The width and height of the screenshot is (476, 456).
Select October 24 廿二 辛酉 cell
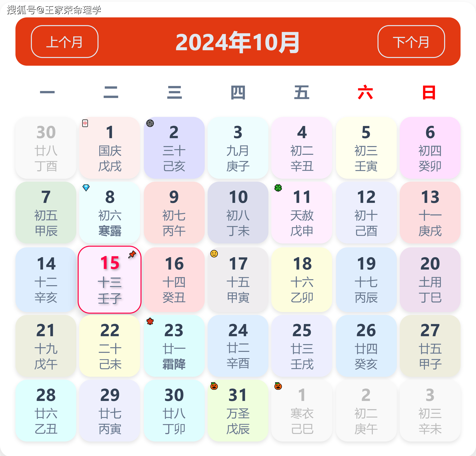coord(238,346)
